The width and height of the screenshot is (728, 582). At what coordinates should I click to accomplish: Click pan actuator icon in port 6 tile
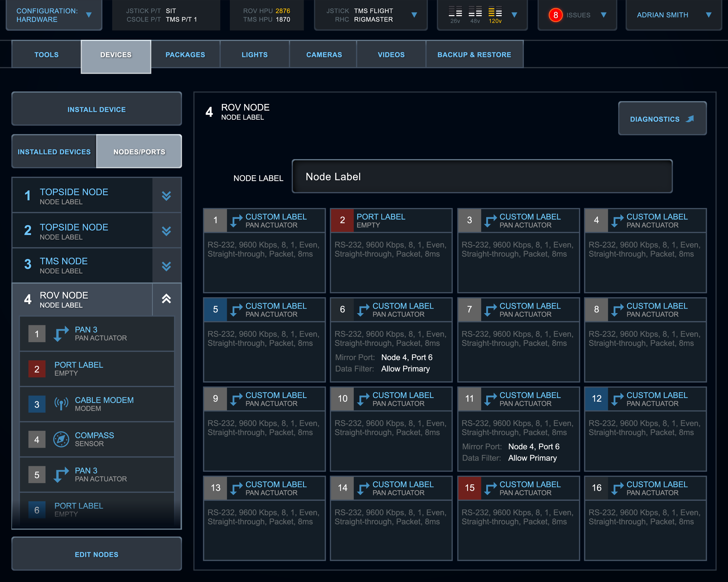363,309
